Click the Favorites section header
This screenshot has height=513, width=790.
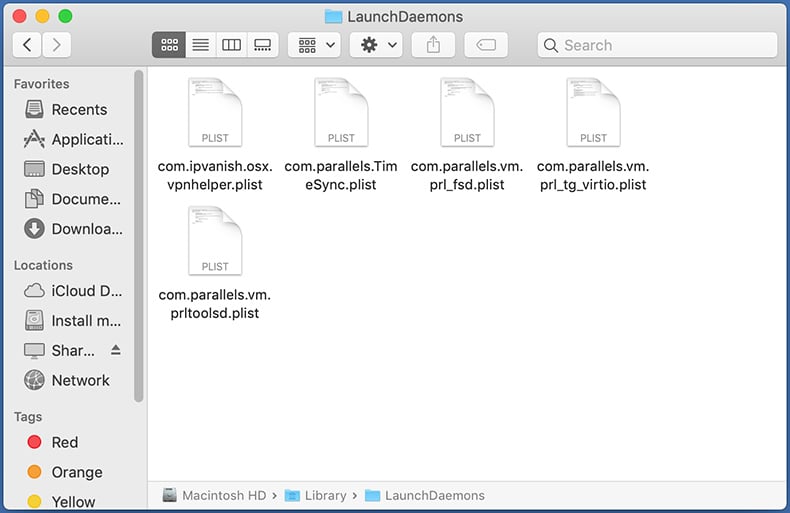click(x=41, y=84)
